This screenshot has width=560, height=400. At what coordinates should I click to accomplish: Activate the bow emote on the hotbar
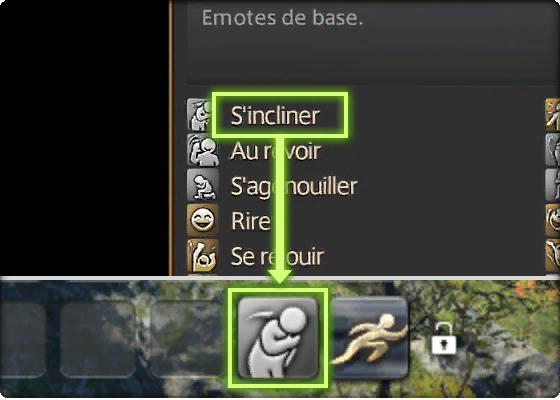(278, 338)
